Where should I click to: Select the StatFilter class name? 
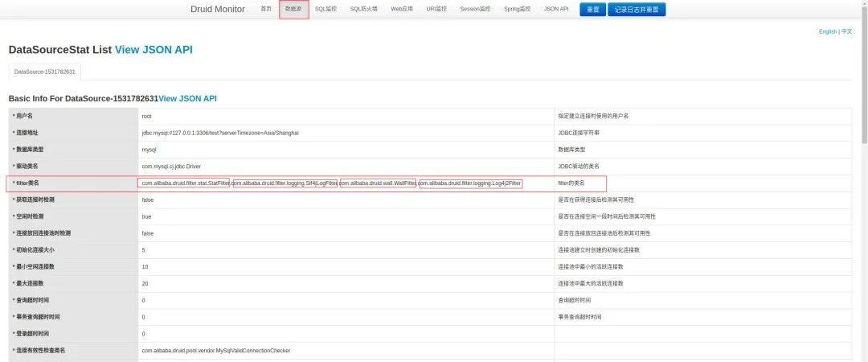click(x=186, y=183)
